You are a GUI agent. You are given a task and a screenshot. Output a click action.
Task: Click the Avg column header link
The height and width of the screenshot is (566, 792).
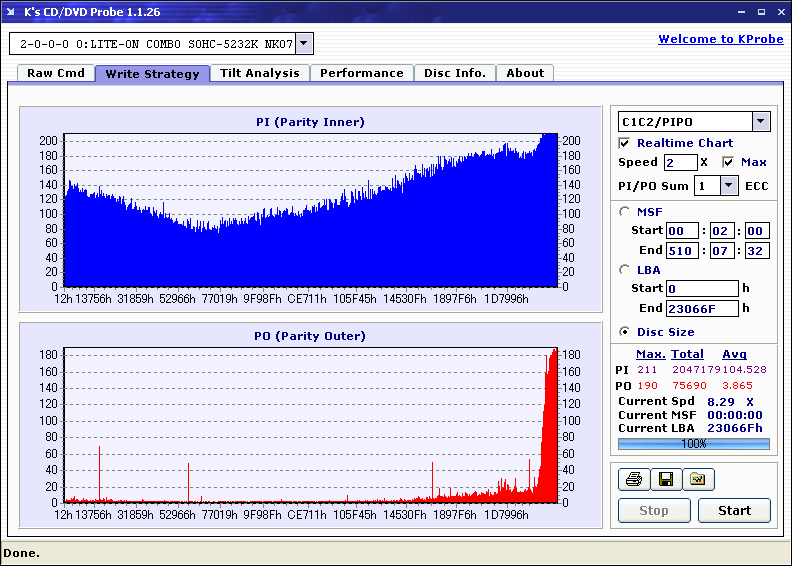tap(734, 354)
